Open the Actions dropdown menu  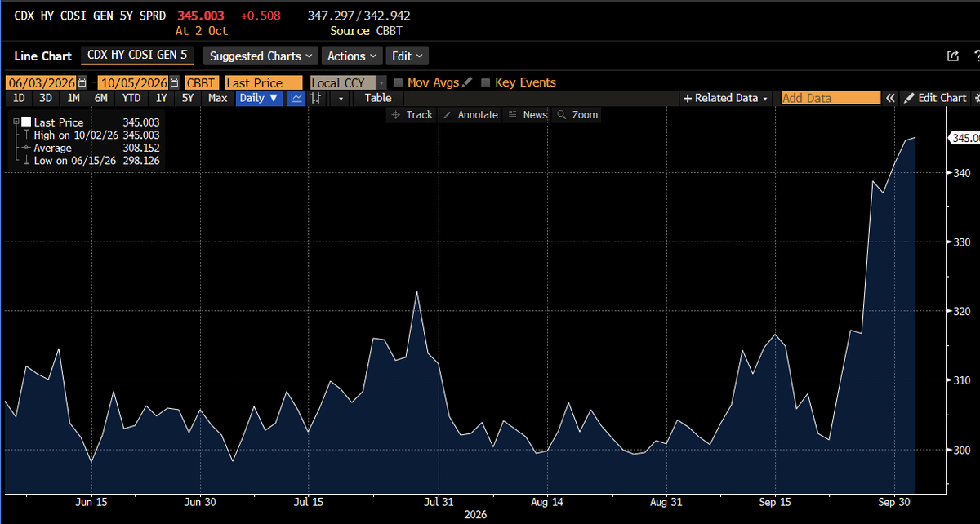tap(352, 56)
